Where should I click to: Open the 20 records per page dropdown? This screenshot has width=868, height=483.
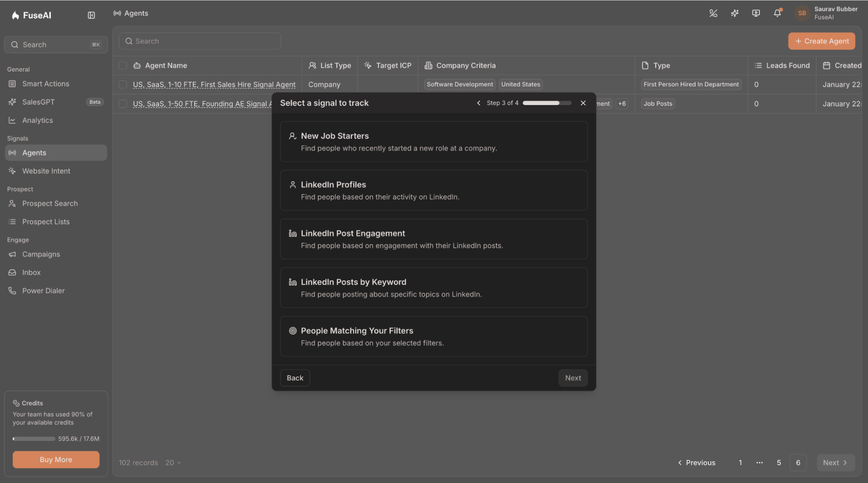[x=173, y=463]
